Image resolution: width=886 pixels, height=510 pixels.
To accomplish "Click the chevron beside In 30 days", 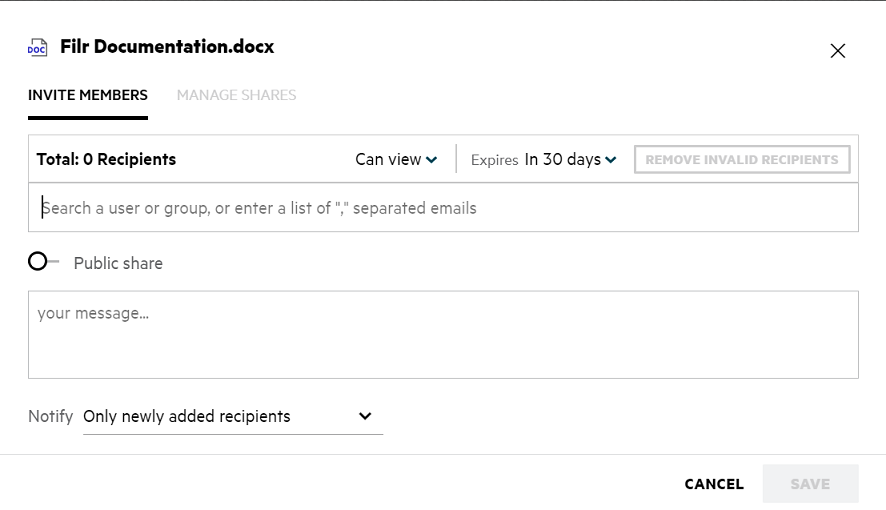I will tap(611, 160).
